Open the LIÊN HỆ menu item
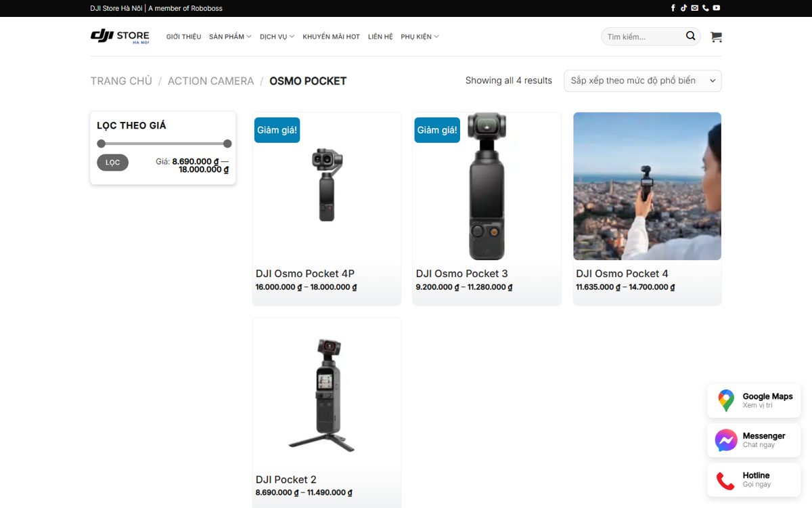Viewport: 812px width, 508px height. [380, 37]
